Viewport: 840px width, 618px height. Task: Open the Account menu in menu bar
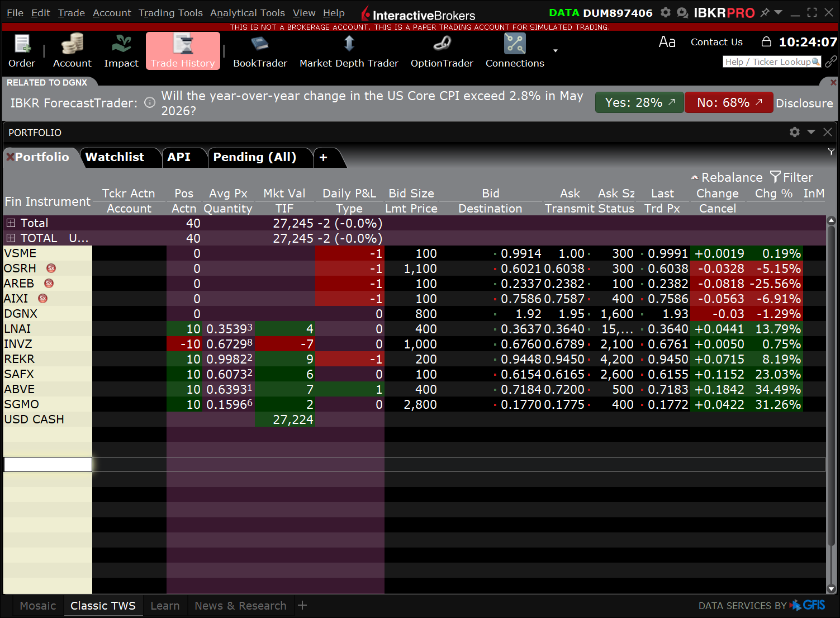(x=112, y=13)
